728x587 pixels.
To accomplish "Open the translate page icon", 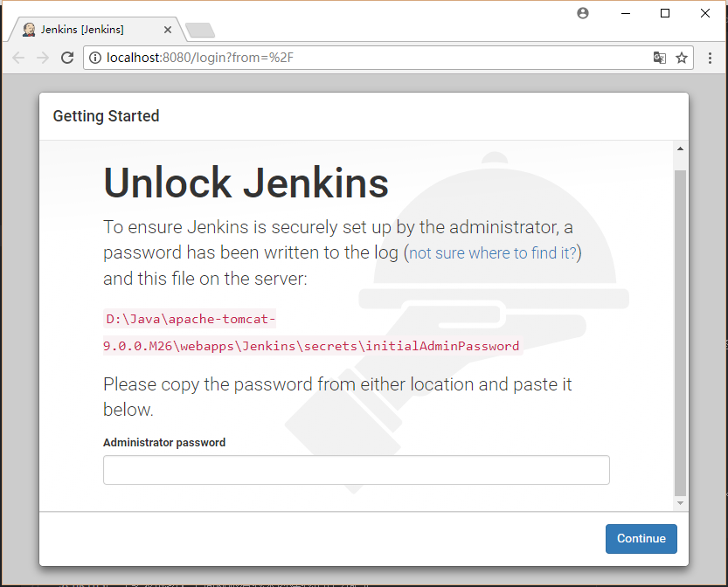I will tap(659, 58).
